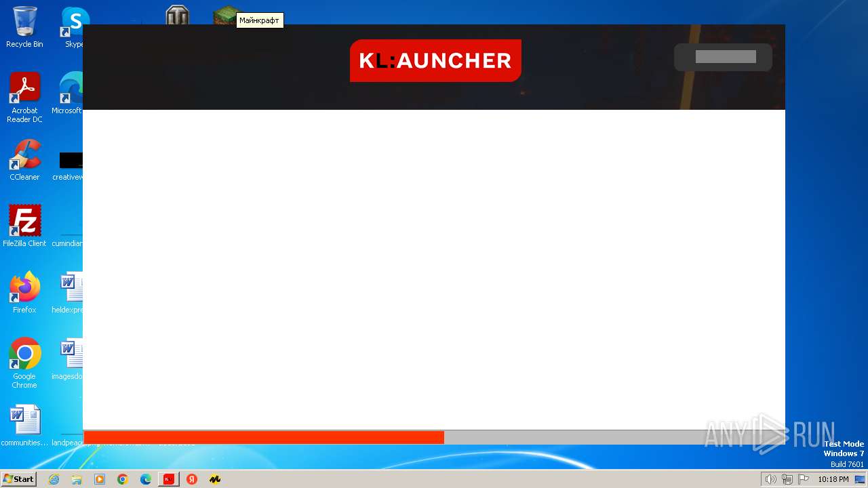Open the Recycle Bin desktop icon

24,27
